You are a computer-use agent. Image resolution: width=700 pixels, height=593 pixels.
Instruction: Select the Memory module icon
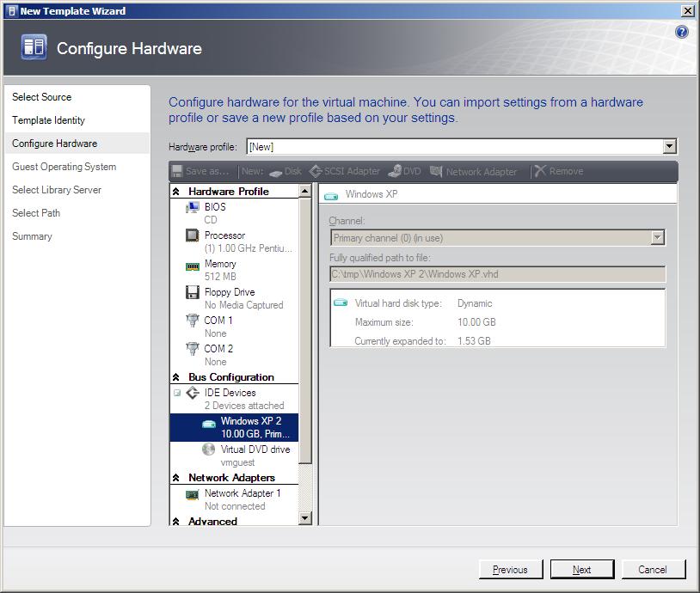click(x=193, y=265)
